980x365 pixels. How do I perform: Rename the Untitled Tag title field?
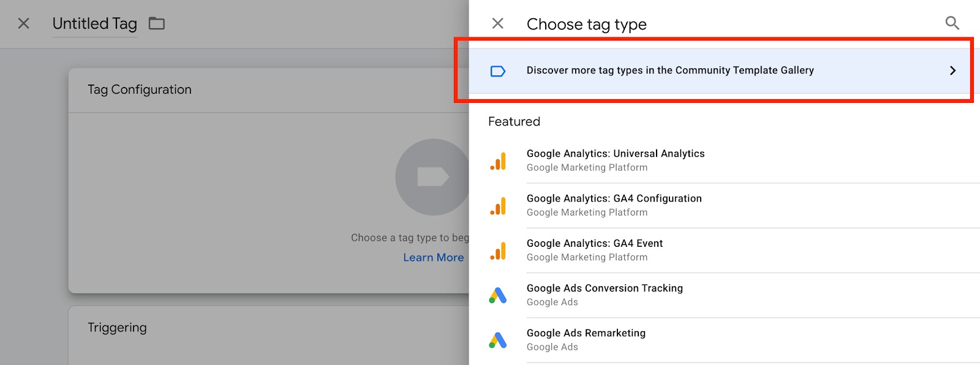point(94,24)
